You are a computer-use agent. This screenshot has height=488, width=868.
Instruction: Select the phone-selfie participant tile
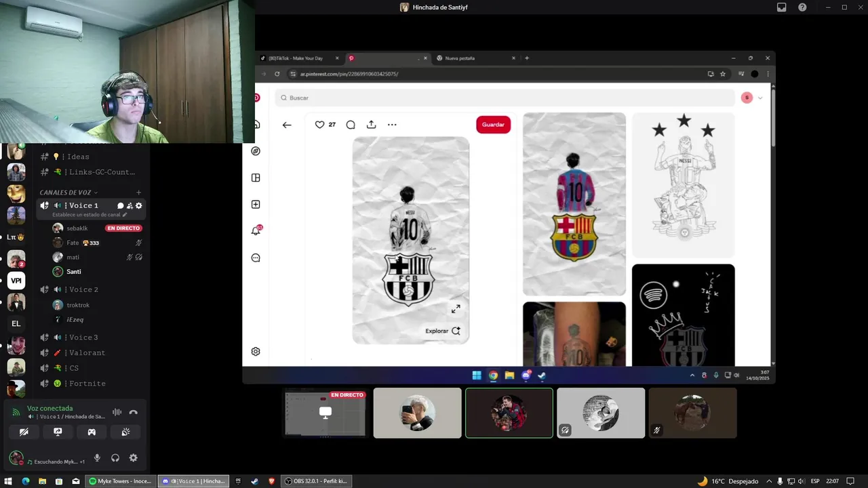[417, 413]
